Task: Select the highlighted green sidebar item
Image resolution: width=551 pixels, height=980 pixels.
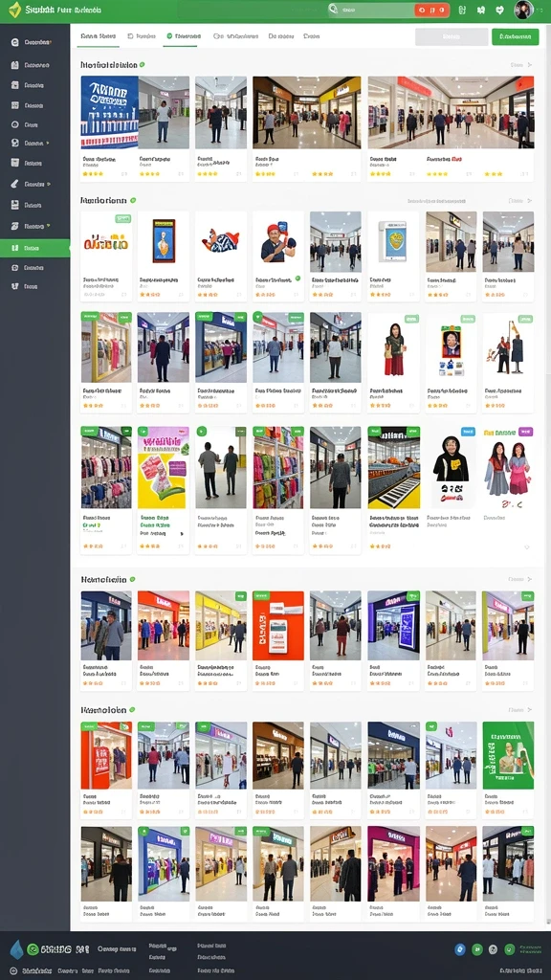Action: pyautogui.click(x=35, y=248)
